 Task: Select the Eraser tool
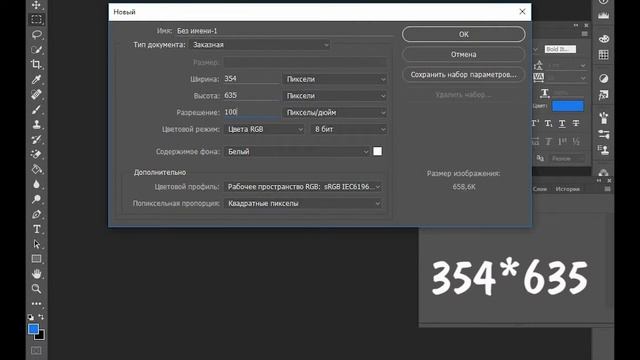tap(36, 154)
